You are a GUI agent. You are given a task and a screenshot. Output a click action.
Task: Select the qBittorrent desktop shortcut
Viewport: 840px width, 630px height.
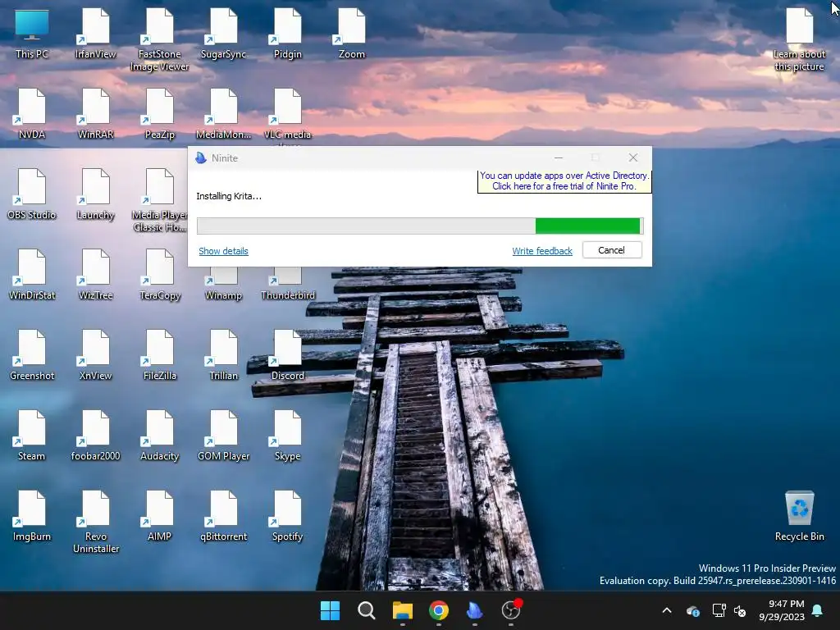[x=223, y=515]
